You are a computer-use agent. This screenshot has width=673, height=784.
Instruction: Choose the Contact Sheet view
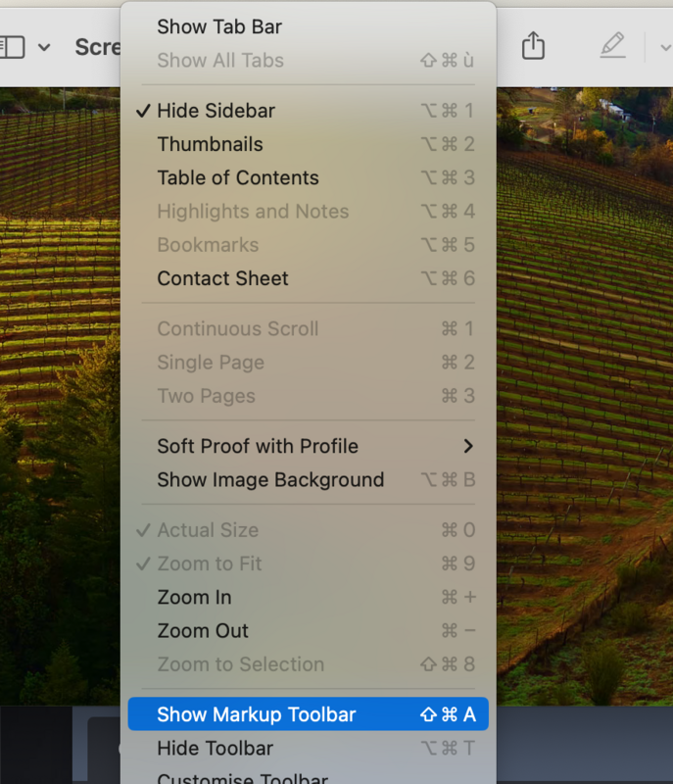(x=222, y=278)
